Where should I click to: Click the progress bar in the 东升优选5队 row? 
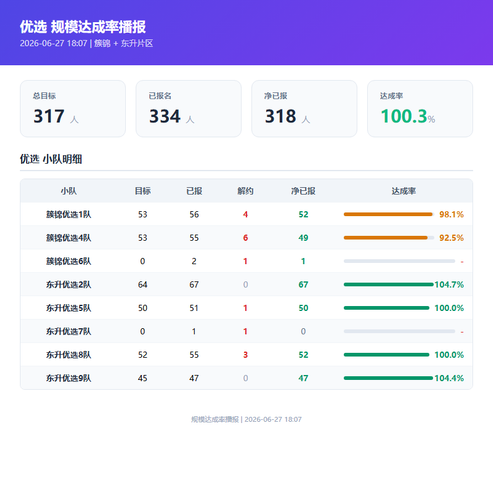point(387,308)
